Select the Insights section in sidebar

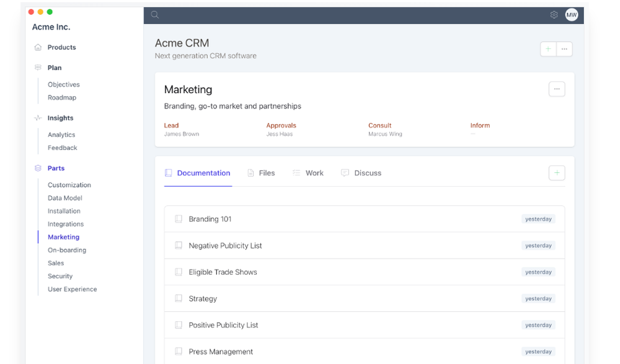tap(61, 118)
